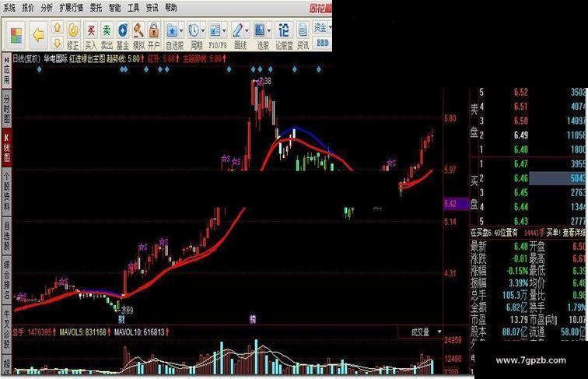Select the K线图 sidebar tab

(x=7, y=147)
